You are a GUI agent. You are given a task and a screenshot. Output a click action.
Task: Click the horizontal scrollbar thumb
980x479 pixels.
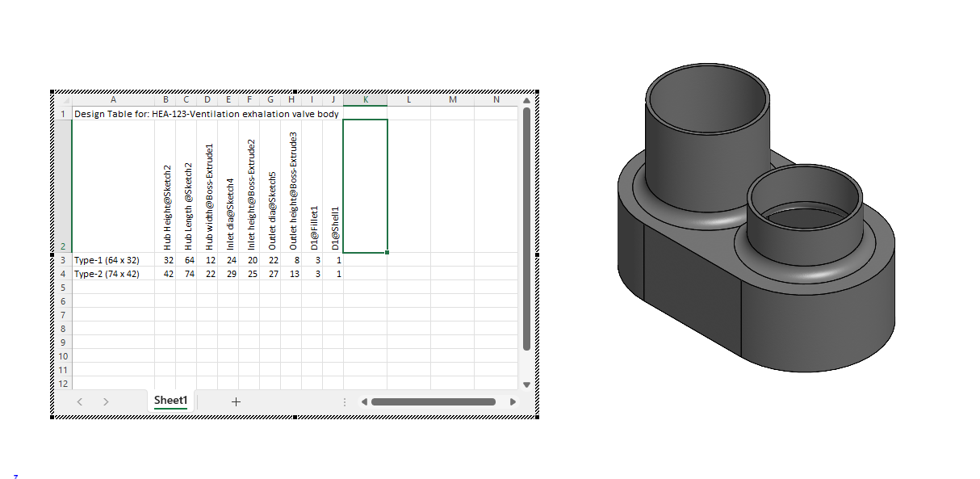[433, 401]
